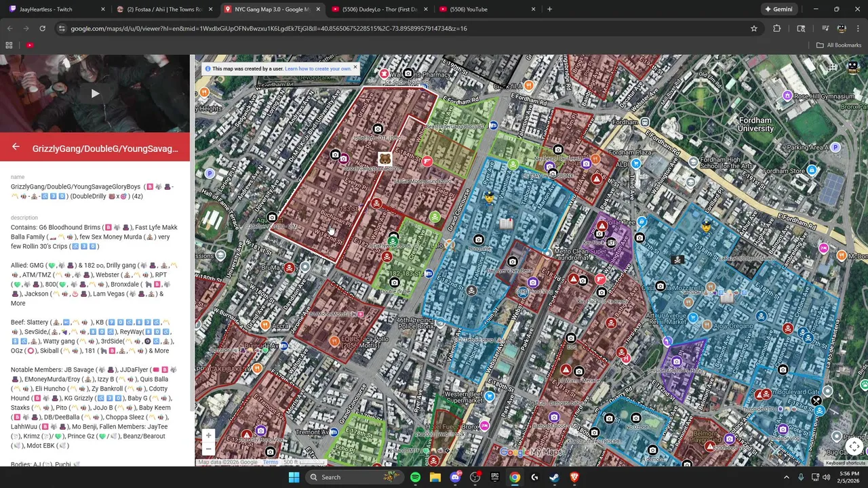Bookmark this page with the star icon

click(x=753, y=28)
